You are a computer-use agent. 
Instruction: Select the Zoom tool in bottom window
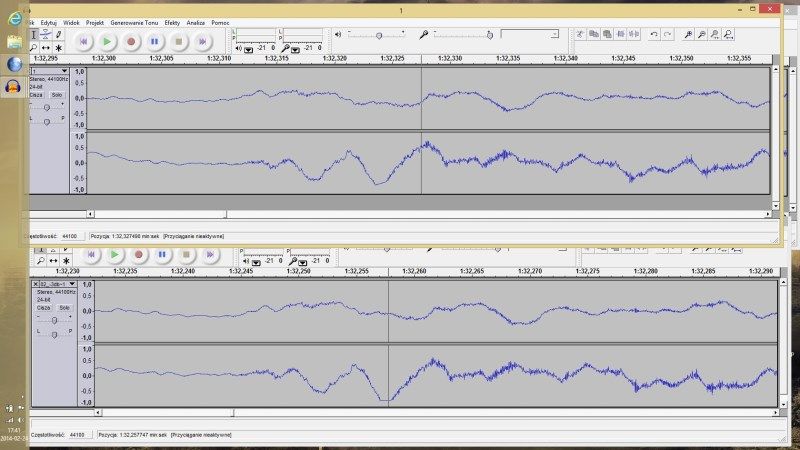coord(41,261)
